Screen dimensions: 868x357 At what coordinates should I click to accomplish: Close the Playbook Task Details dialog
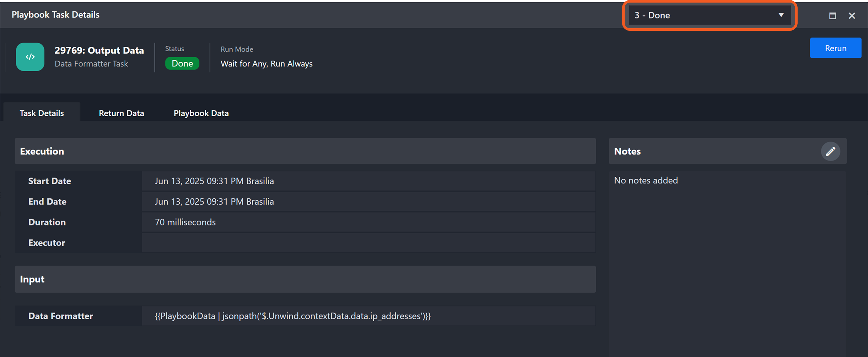pyautogui.click(x=852, y=15)
